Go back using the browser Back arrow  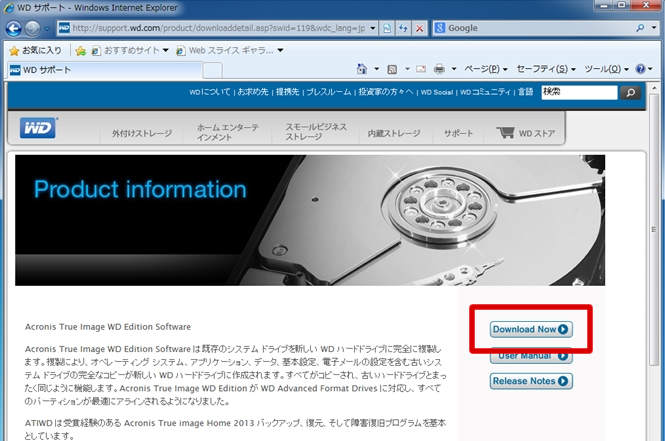[x=14, y=28]
